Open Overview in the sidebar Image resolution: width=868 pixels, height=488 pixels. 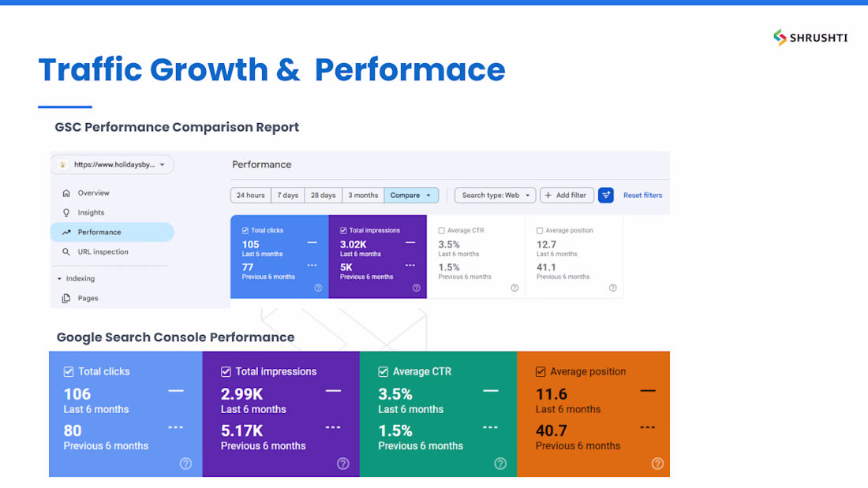[x=112, y=193]
